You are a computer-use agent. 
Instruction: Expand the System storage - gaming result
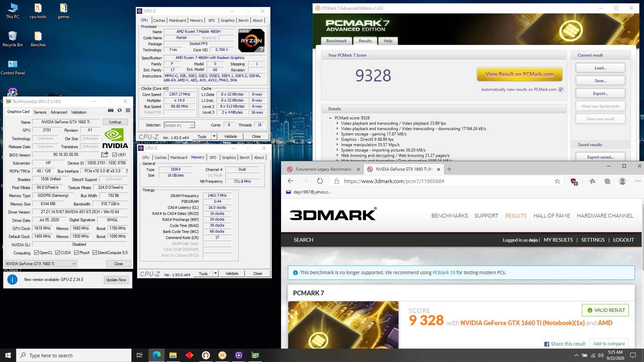[337, 134]
